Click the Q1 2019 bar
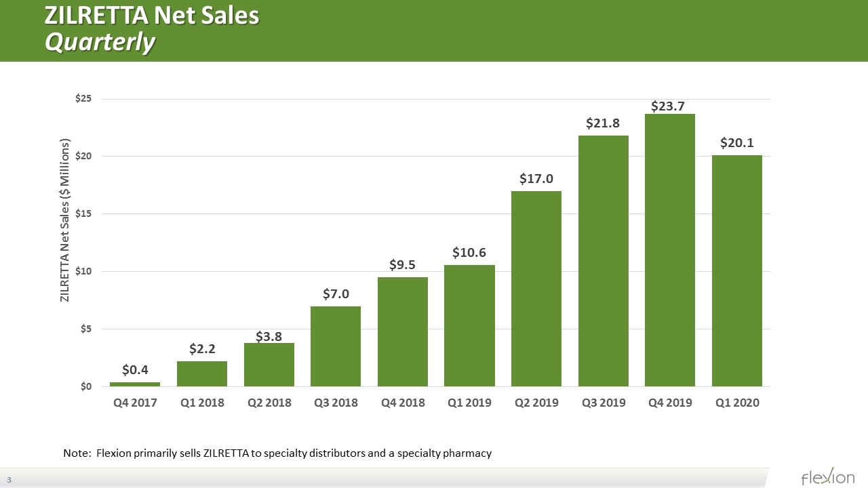Image resolution: width=868 pixels, height=488 pixels. tap(469, 326)
